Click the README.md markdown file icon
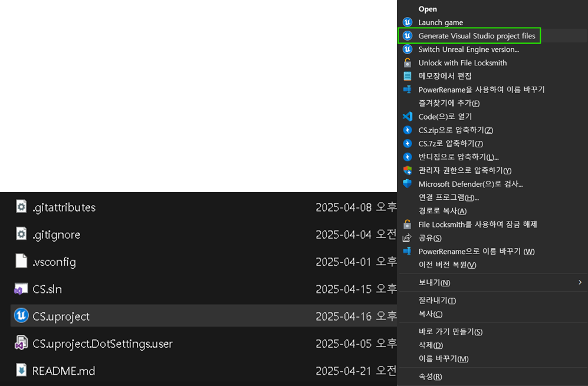The height and width of the screenshot is (386, 588). pos(21,370)
